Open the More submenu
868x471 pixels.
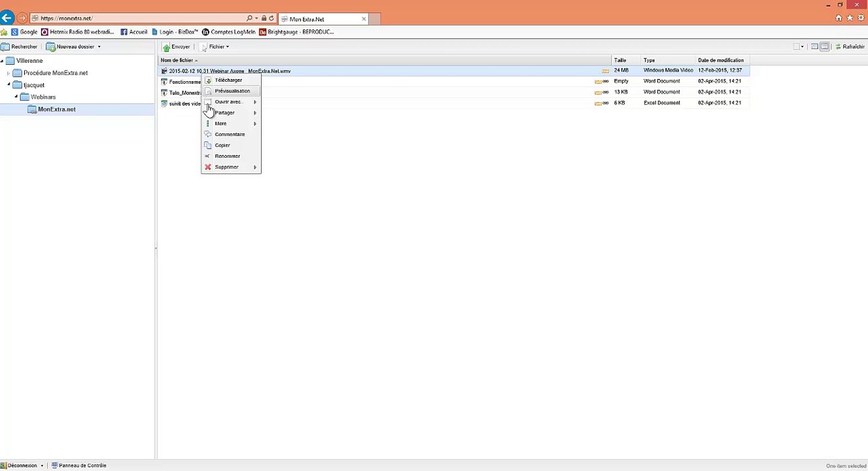coord(231,124)
